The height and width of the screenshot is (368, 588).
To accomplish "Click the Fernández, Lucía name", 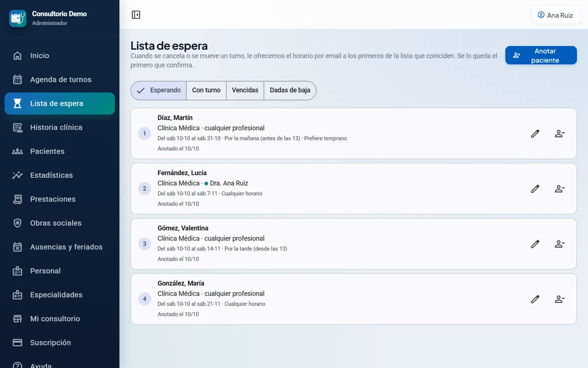I will 182,173.
